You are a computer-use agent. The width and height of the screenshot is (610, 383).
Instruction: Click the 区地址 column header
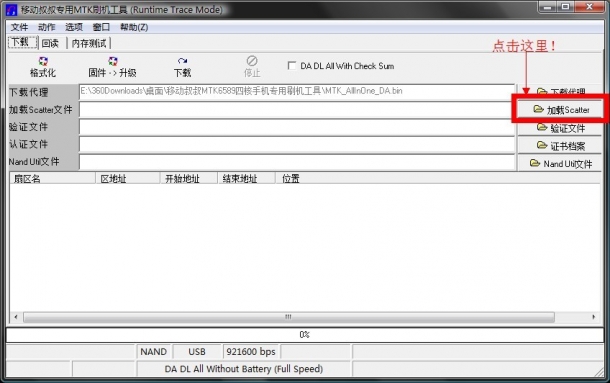tap(128, 179)
